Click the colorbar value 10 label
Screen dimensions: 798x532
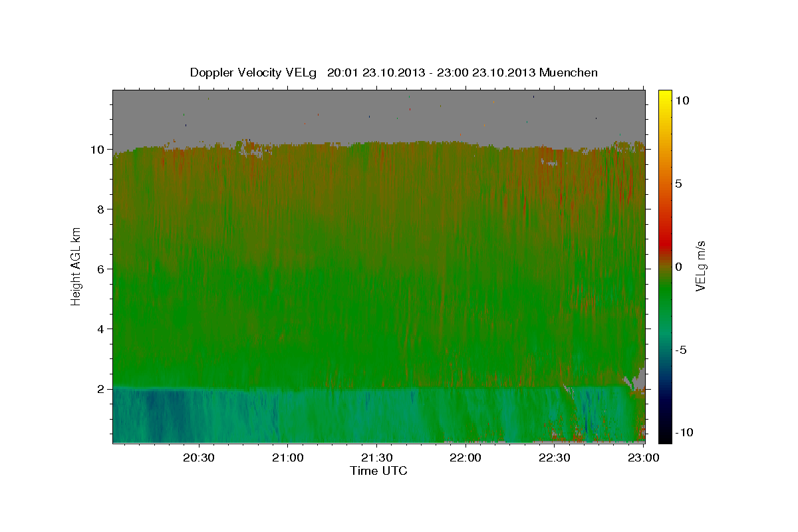[682, 100]
